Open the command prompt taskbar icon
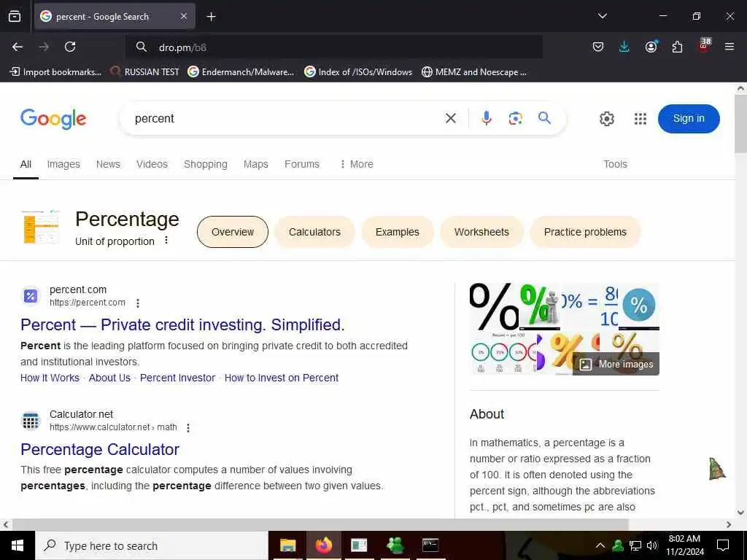The height and width of the screenshot is (560, 747). click(430, 545)
